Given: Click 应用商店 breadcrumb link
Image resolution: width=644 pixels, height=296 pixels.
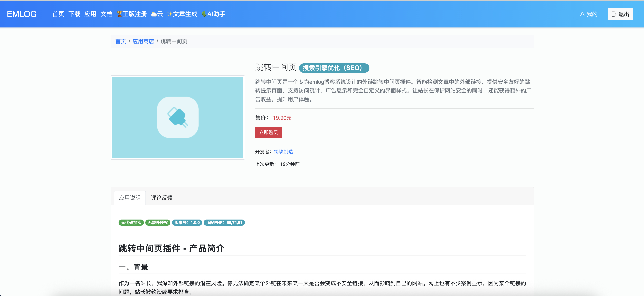Looking at the screenshot, I should [143, 41].
